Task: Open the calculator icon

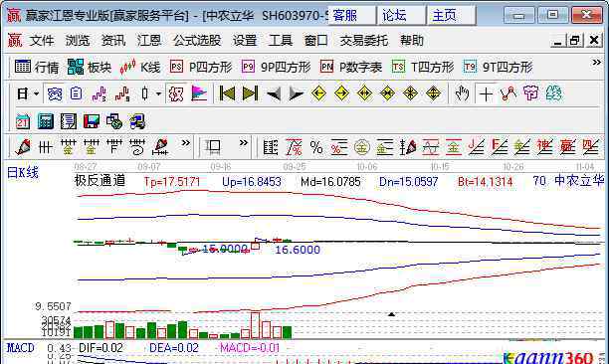Action: tap(46, 121)
